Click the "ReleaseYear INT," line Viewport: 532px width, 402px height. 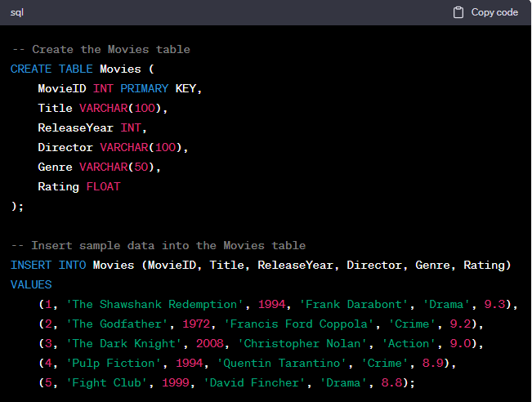92,128
